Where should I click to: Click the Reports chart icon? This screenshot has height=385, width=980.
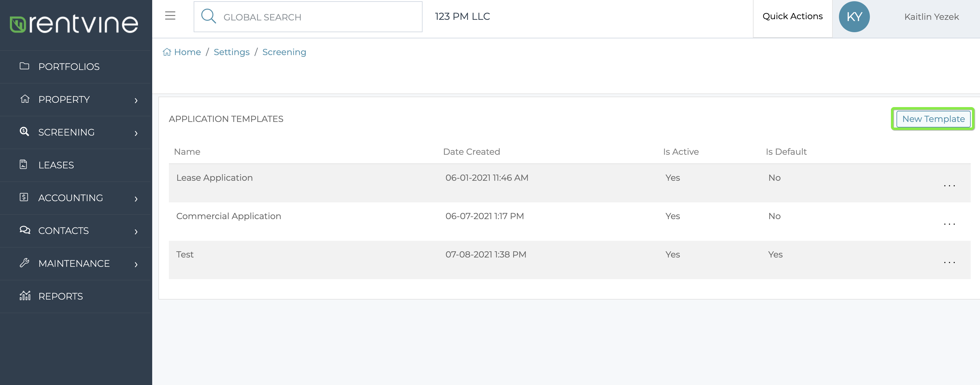click(25, 296)
